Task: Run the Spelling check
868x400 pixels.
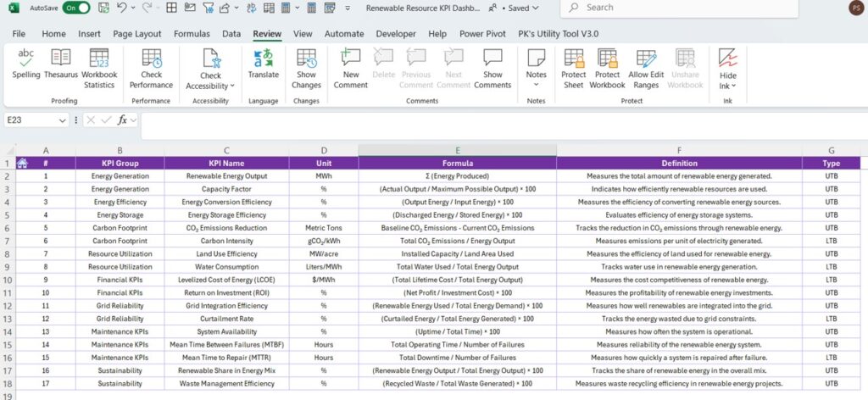Action: click(26, 64)
